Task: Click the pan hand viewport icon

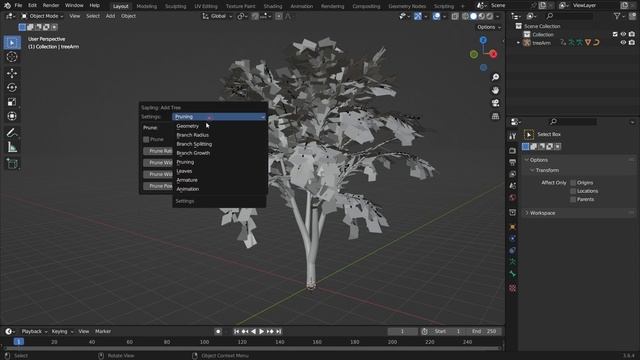Action: 495,90
